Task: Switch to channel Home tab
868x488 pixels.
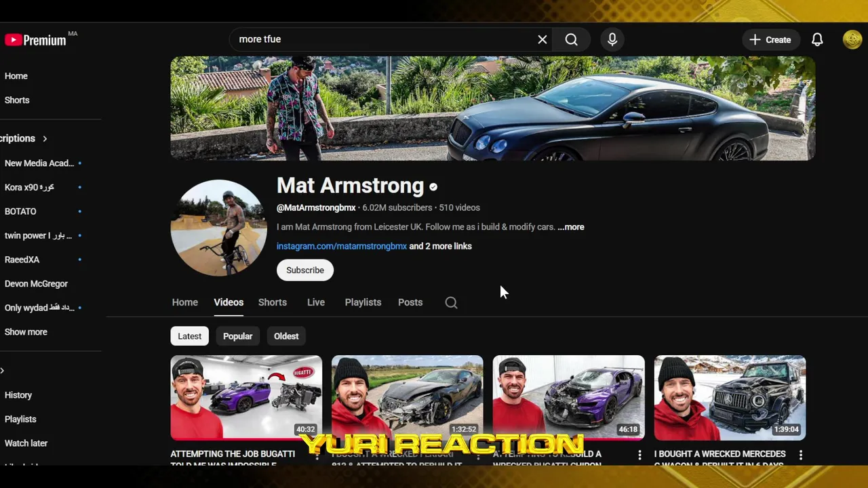Action: [x=185, y=302]
